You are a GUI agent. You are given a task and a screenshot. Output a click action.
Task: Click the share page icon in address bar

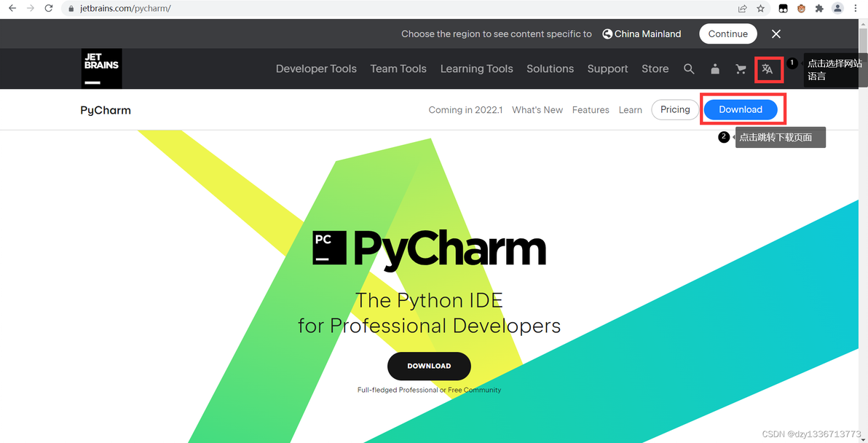tap(742, 8)
